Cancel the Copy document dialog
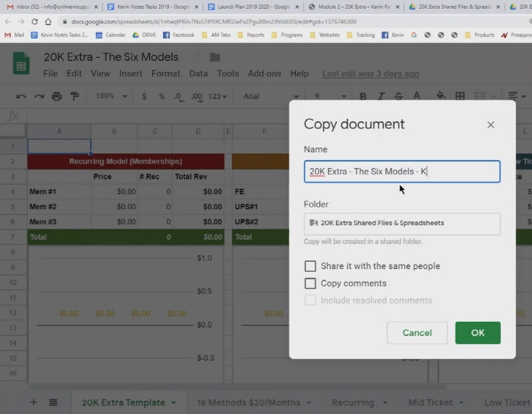The height and width of the screenshot is (414, 532). (x=417, y=333)
